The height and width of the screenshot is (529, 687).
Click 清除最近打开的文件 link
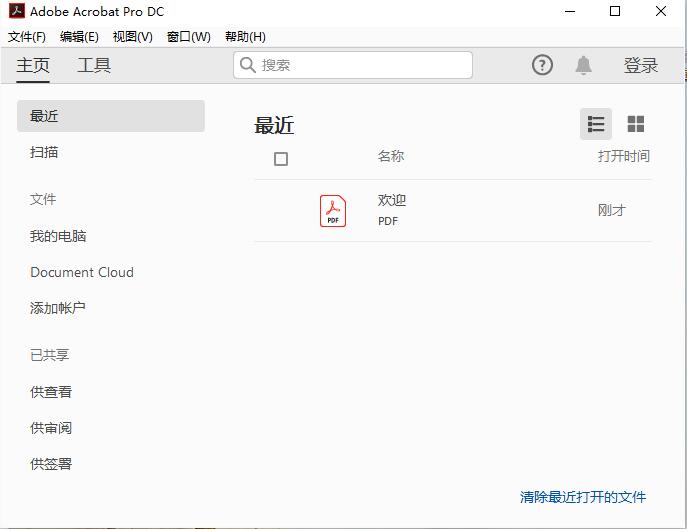[583, 497]
